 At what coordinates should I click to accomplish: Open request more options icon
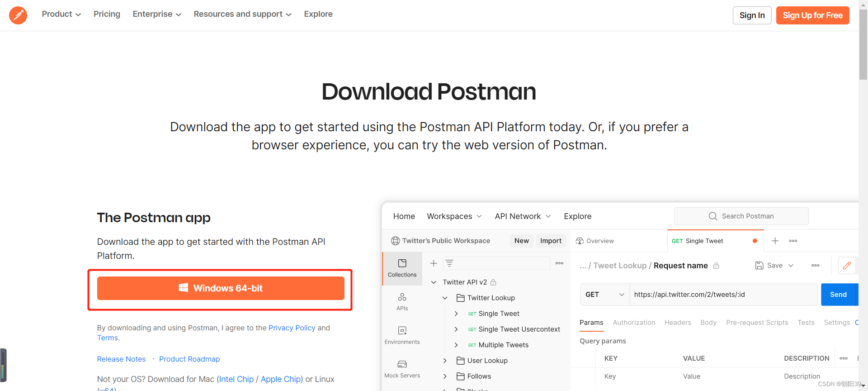point(816,266)
